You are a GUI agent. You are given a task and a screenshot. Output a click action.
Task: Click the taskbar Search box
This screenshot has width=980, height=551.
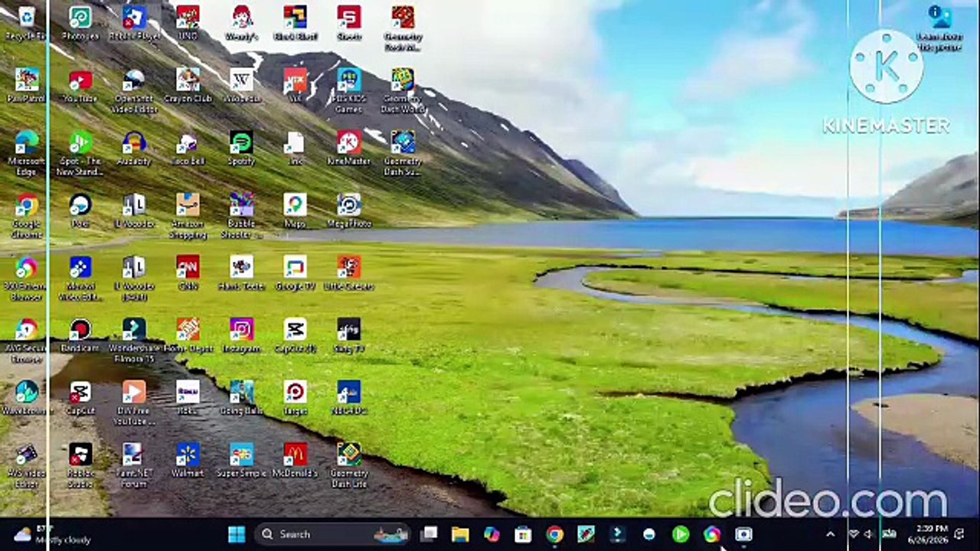(333, 534)
